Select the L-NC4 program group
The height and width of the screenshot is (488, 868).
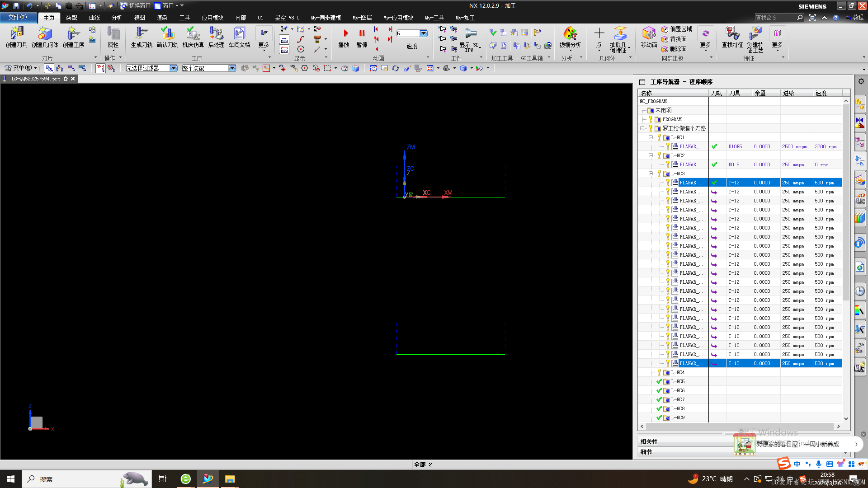[x=677, y=372]
